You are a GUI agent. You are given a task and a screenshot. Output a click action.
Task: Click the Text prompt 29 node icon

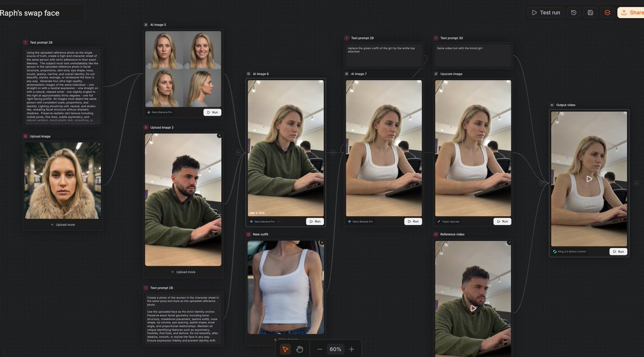(x=347, y=38)
